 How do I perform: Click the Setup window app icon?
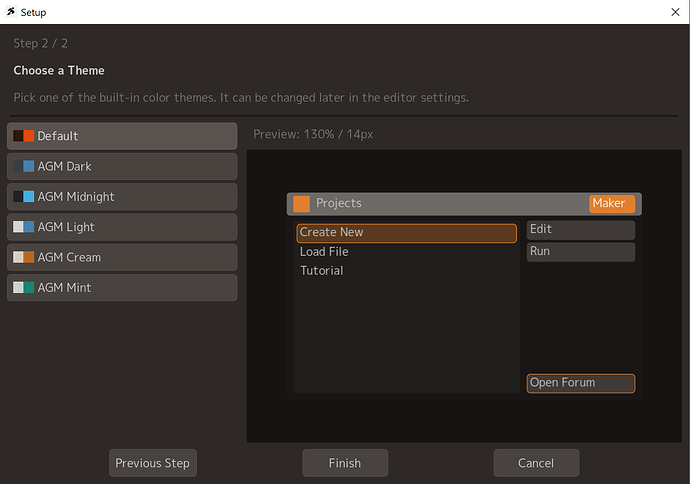coord(11,12)
